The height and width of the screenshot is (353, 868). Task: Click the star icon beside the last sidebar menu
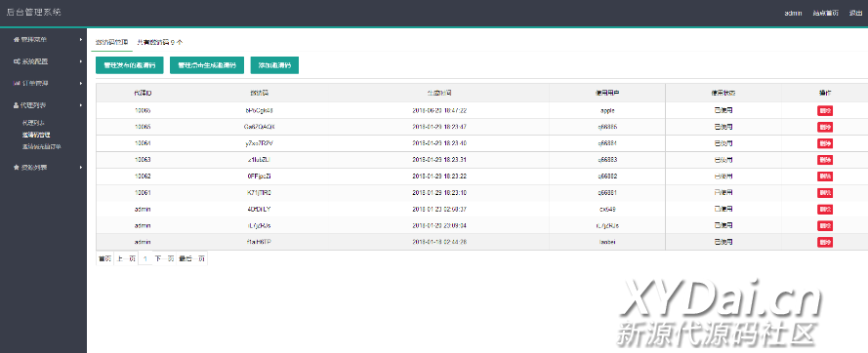(16, 167)
